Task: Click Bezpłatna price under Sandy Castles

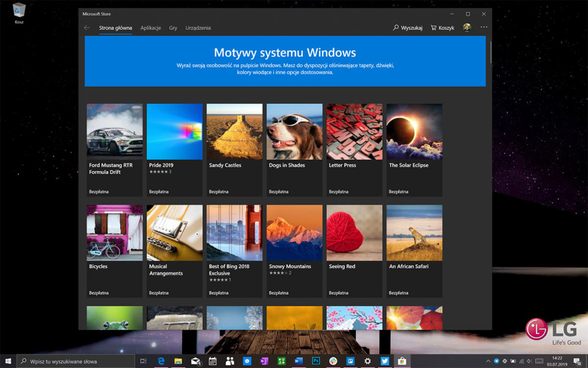Action: click(x=219, y=191)
